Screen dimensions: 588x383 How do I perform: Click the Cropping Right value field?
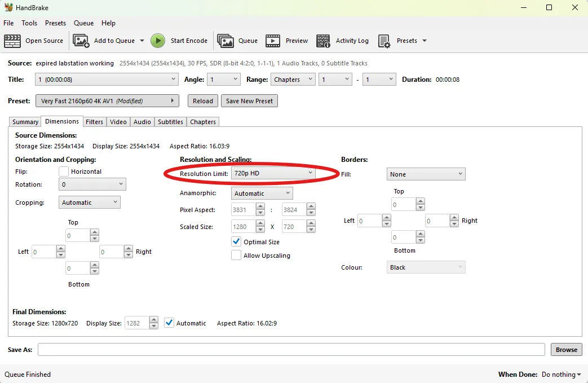point(112,252)
